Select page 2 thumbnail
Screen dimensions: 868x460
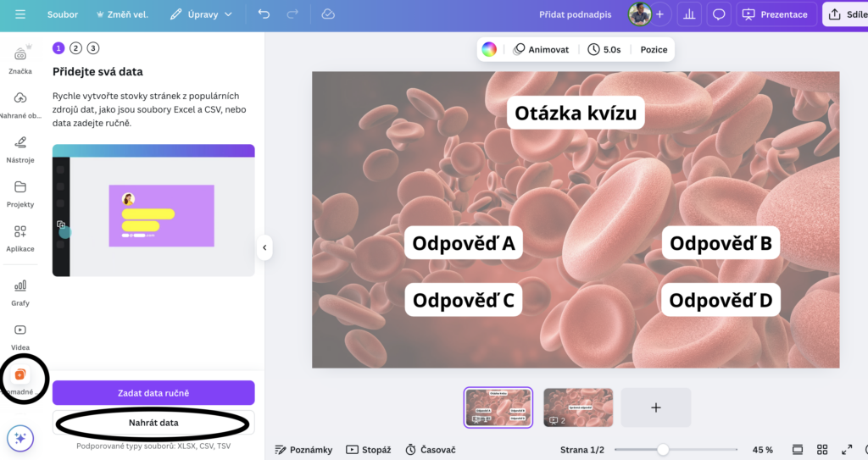[x=578, y=407]
